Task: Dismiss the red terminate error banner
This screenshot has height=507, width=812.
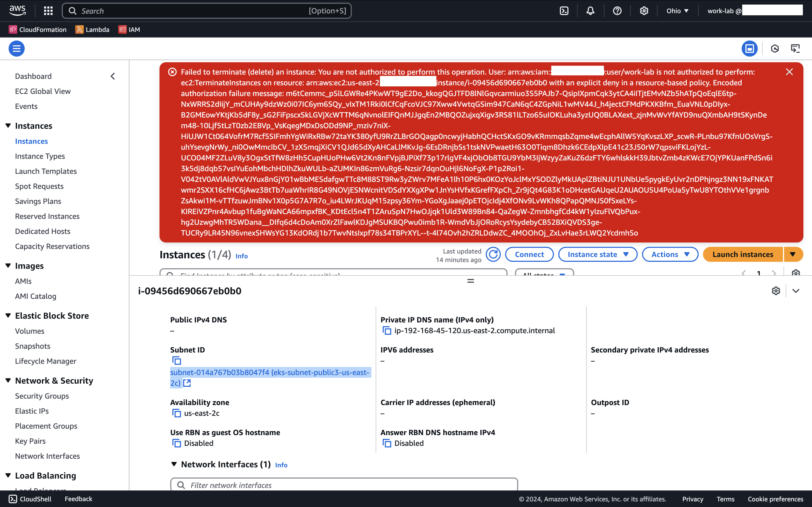Action: (x=789, y=72)
